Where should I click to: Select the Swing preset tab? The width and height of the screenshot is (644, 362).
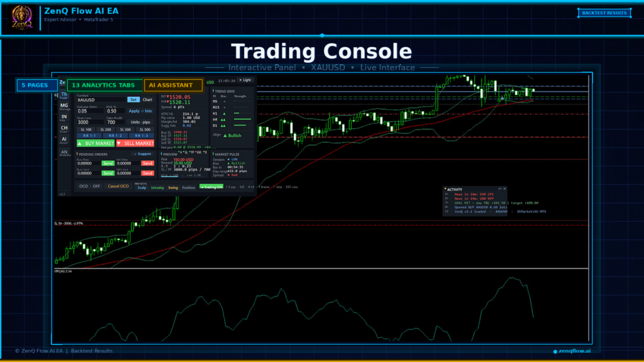pyautogui.click(x=173, y=188)
